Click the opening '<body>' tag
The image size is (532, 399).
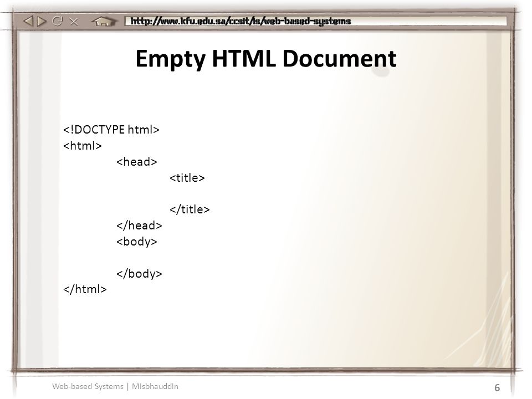pyautogui.click(x=137, y=242)
